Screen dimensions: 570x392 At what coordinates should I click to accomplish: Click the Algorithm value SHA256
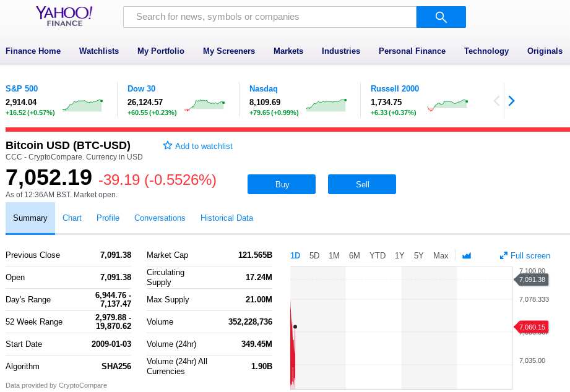tap(116, 366)
